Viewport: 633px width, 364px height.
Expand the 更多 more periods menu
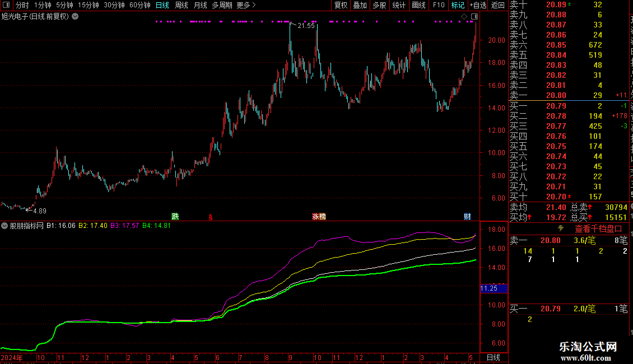246,5
